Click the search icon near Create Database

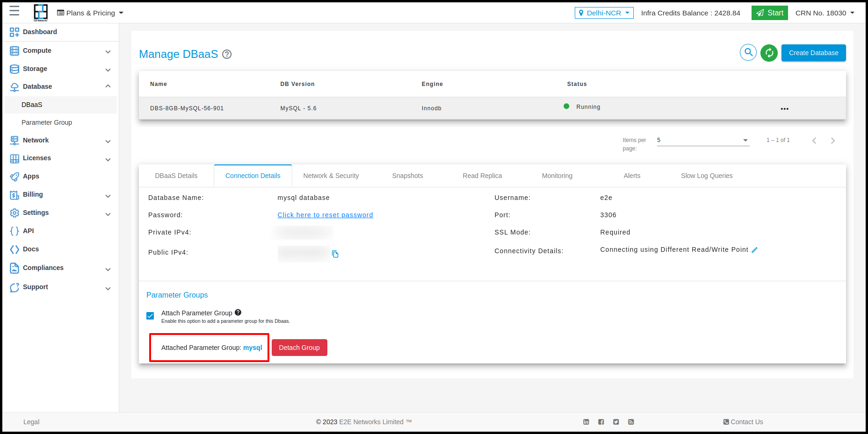click(748, 52)
